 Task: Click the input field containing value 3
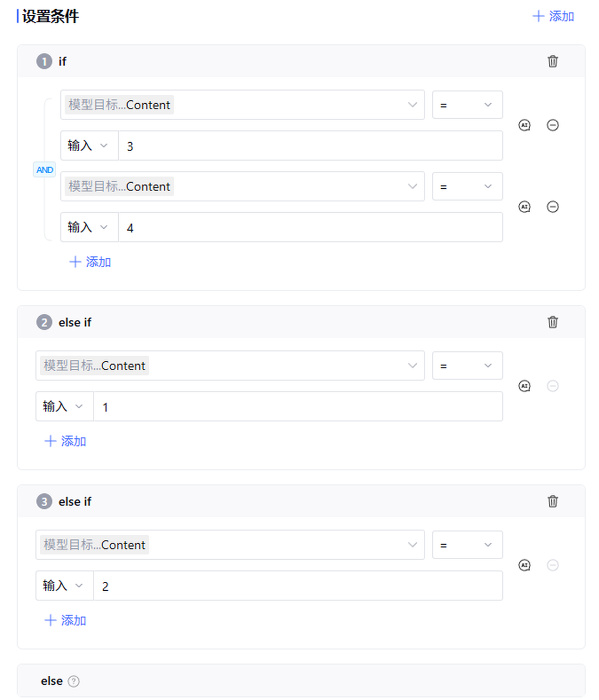coord(310,146)
